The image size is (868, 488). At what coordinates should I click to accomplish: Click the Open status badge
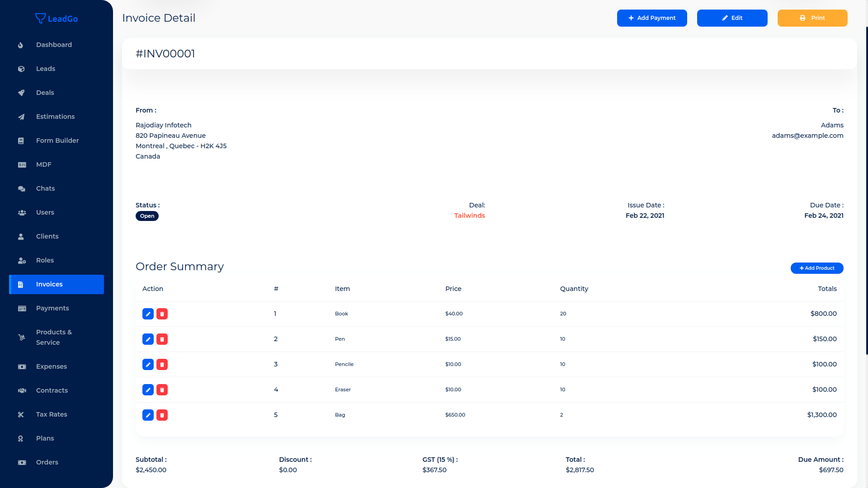pyautogui.click(x=146, y=216)
